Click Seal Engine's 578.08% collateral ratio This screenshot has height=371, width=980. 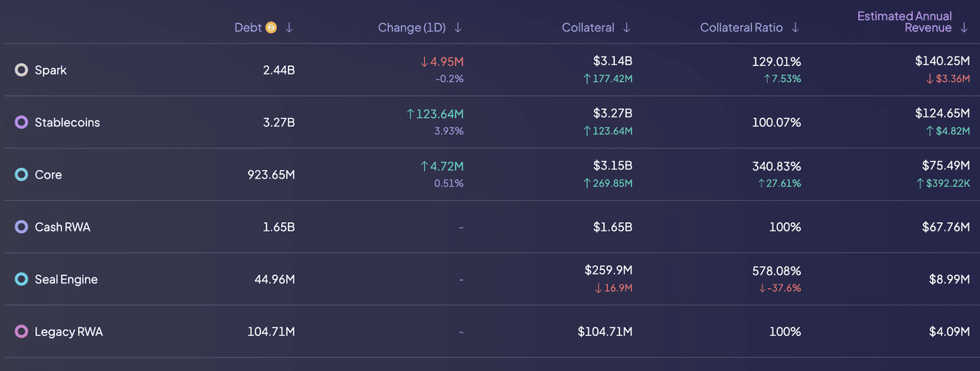pyautogui.click(x=776, y=271)
